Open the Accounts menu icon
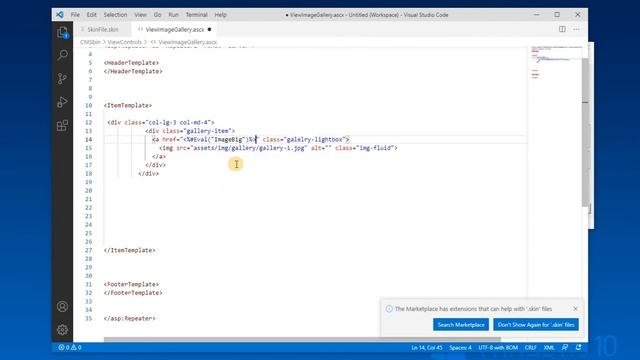Viewport: 640px width, 360px height. (x=62, y=307)
